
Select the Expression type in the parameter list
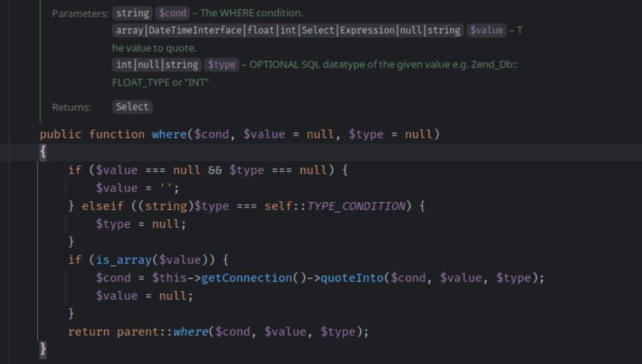pyautogui.click(x=367, y=29)
